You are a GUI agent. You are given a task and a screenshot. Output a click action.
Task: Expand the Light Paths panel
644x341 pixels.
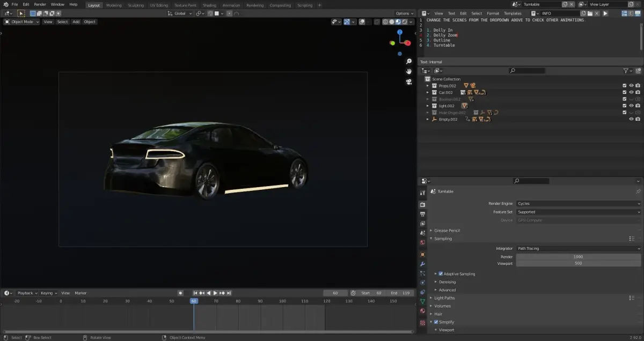click(x=444, y=298)
